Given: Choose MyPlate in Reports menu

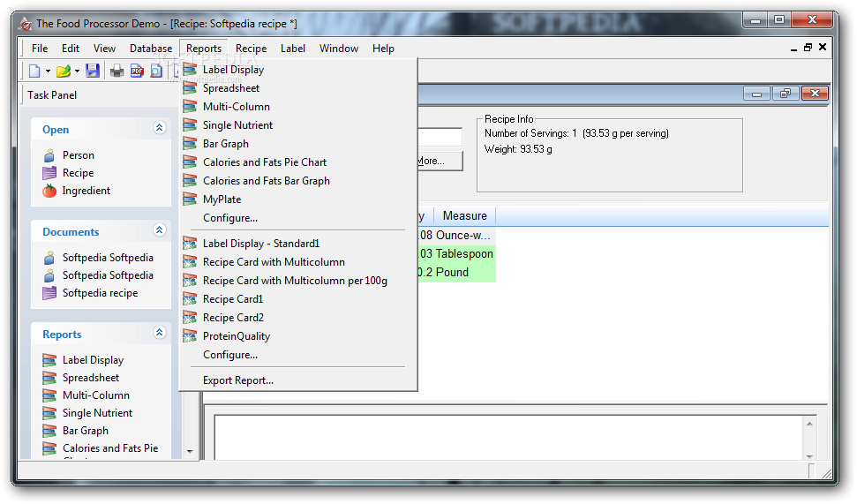Looking at the screenshot, I should pos(298,200).
